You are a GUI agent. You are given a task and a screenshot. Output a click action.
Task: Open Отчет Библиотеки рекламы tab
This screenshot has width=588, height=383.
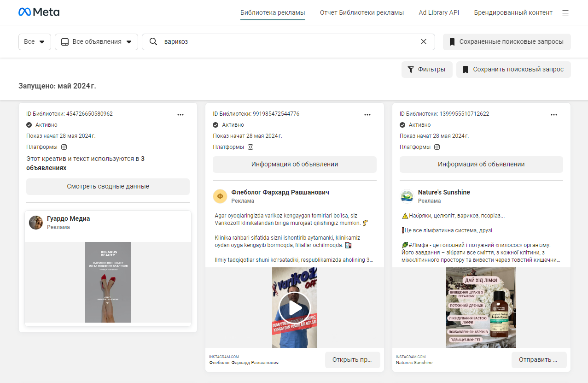click(362, 13)
